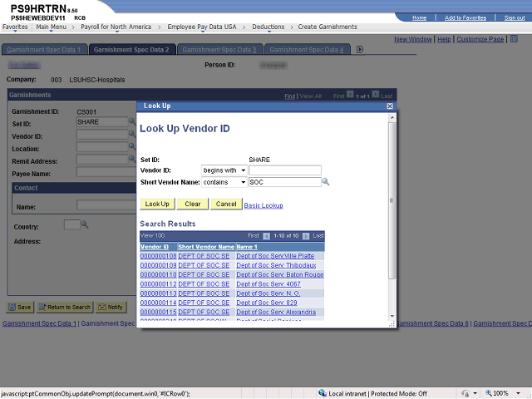Close the Look Up dialog
The width and height of the screenshot is (532, 399).
[x=390, y=106]
